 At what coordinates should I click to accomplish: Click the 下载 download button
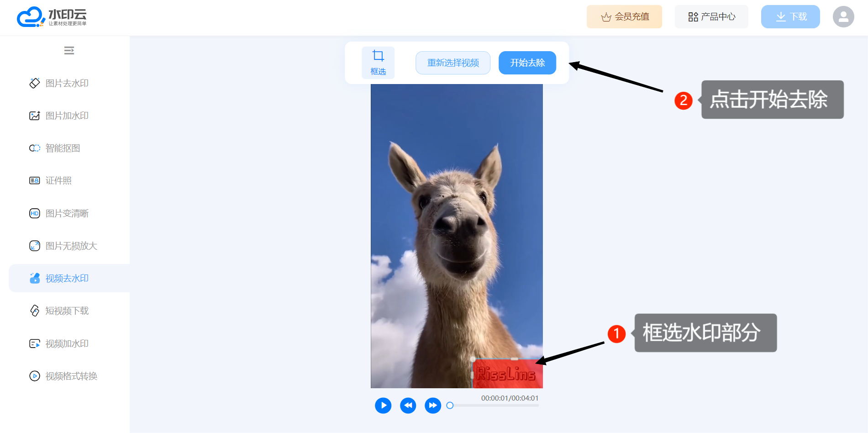point(790,17)
